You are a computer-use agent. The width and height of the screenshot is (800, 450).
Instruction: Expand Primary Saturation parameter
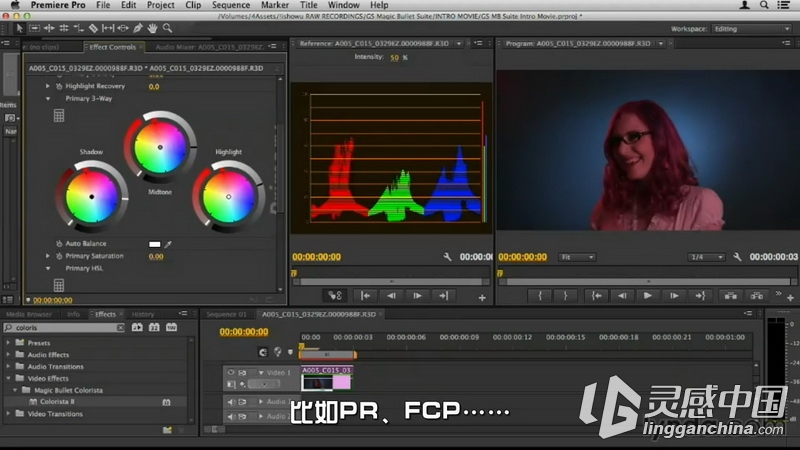(48, 256)
